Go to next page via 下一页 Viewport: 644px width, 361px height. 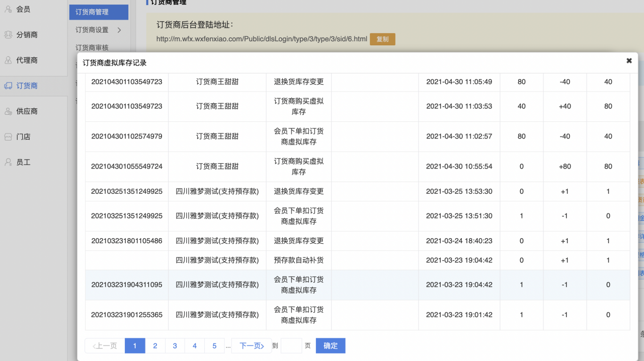[251, 345]
